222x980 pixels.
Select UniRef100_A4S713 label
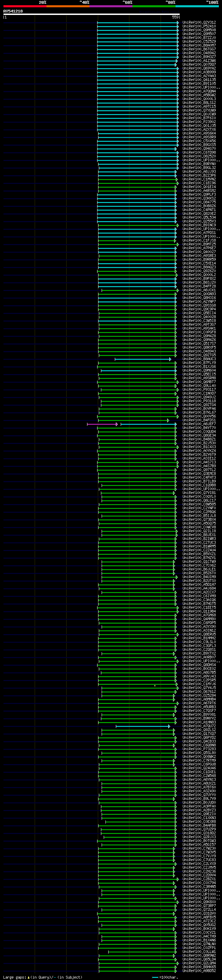[x=199, y=462]
